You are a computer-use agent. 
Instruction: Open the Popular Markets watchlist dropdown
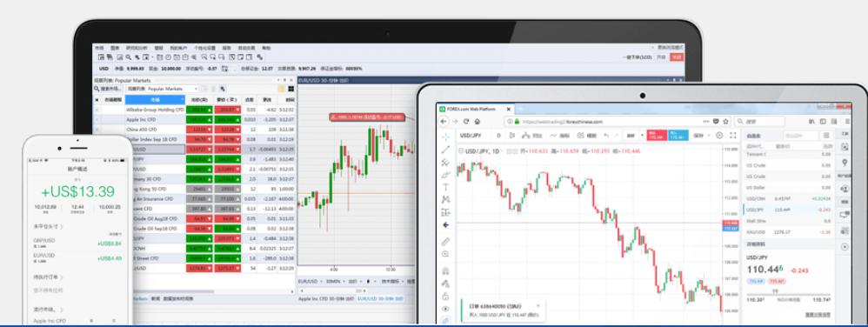pos(163,89)
